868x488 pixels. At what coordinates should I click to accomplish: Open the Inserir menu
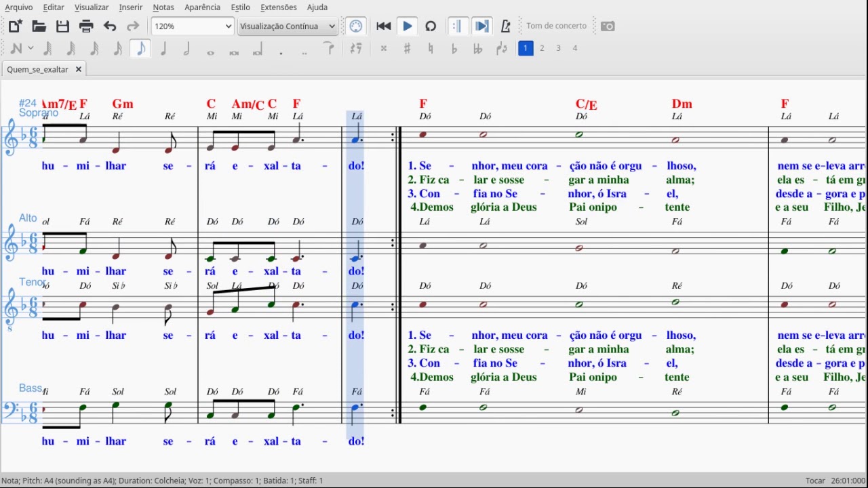[131, 7]
